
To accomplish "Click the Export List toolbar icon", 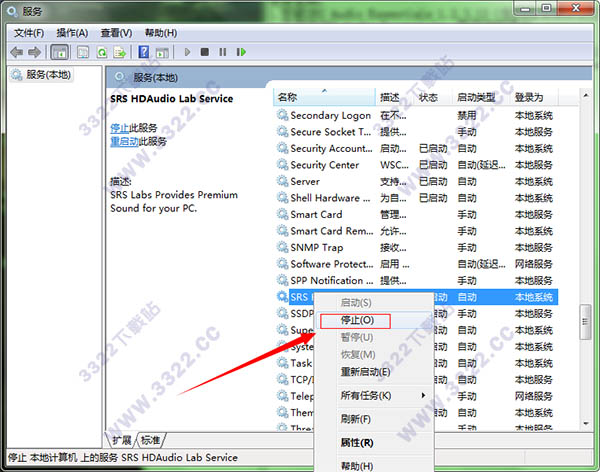I will click(x=120, y=52).
